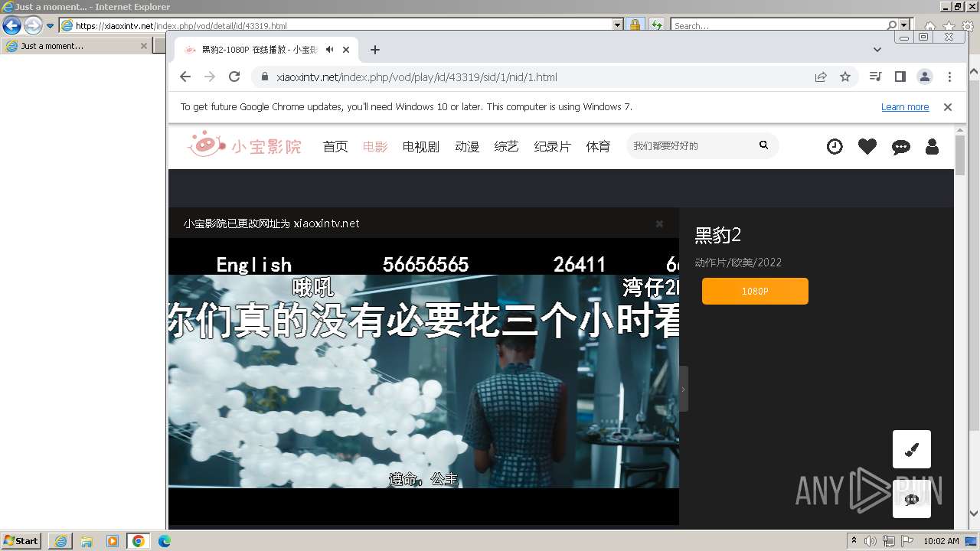Screen dimensions: 980x551
Task: Collapse the side panel arrow beside video
Action: [683, 389]
